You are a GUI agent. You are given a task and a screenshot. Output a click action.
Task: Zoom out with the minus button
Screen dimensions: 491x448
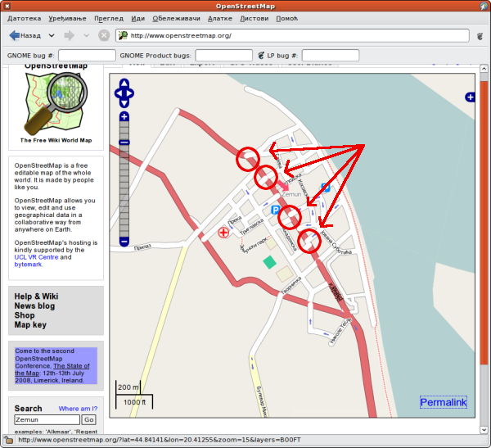(x=124, y=242)
